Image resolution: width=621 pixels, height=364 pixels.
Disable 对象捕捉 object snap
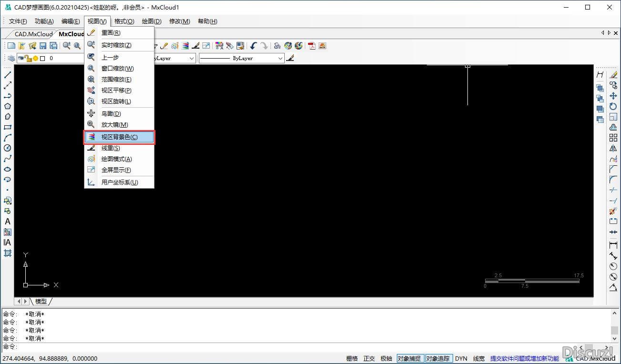[409, 358]
